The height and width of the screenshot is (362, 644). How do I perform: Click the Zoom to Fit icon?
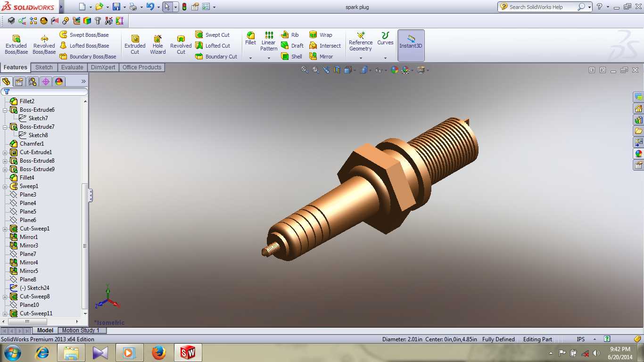coord(305,70)
